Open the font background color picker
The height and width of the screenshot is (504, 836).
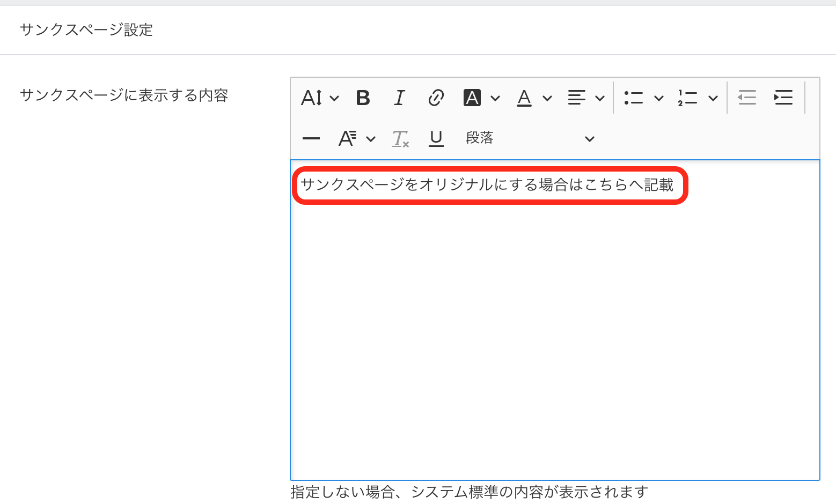(x=481, y=98)
